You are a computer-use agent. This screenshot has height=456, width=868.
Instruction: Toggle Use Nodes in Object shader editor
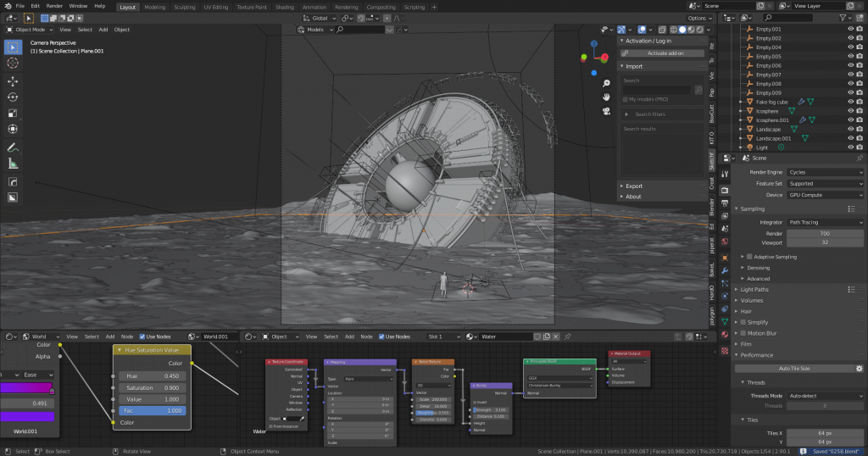(x=381, y=336)
